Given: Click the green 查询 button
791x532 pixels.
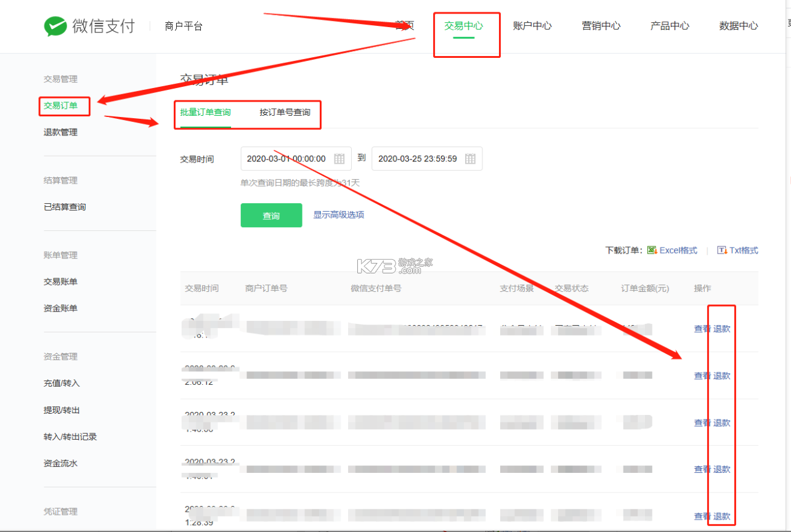Looking at the screenshot, I should [x=271, y=216].
